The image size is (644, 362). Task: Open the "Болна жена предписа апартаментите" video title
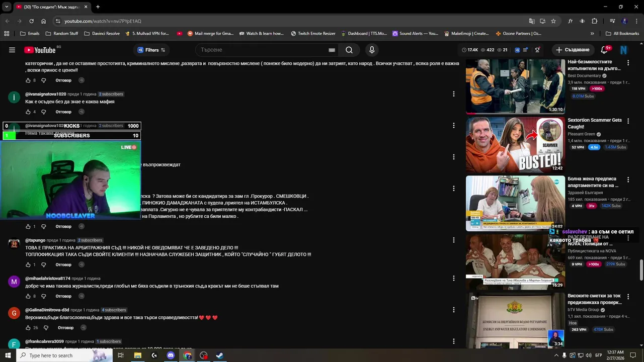pos(593,182)
